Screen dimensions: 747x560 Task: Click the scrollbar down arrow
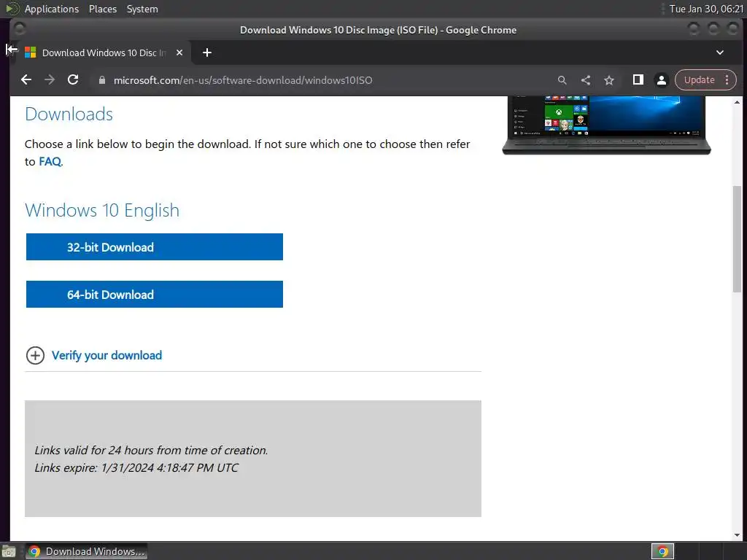pos(737,535)
